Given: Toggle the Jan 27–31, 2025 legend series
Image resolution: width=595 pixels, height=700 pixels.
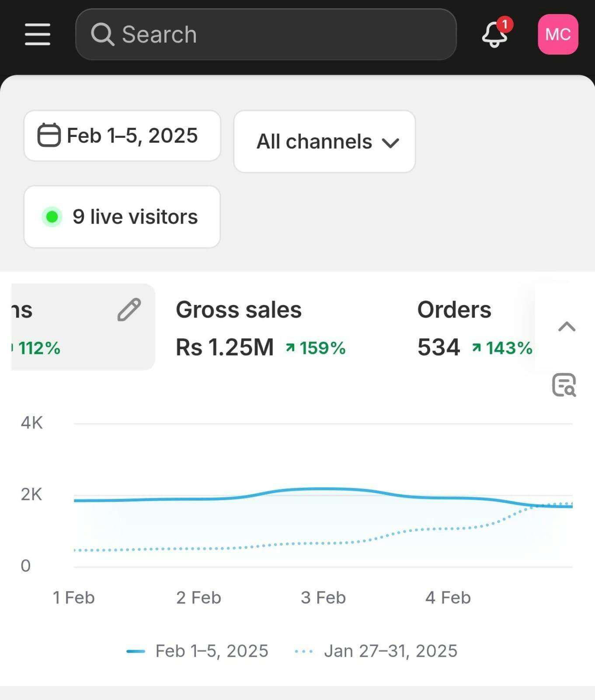Looking at the screenshot, I should [376, 651].
